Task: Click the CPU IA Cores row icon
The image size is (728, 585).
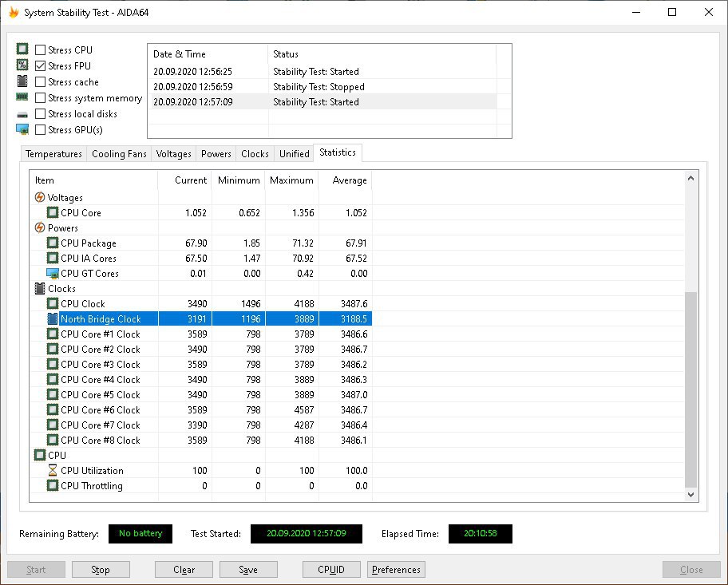Action: pos(53,258)
